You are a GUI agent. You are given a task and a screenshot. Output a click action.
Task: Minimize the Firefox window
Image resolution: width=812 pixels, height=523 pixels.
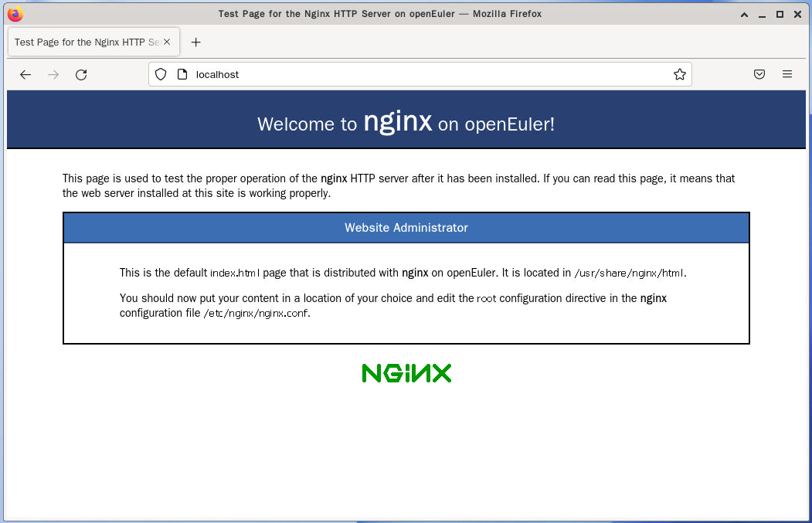762,15
